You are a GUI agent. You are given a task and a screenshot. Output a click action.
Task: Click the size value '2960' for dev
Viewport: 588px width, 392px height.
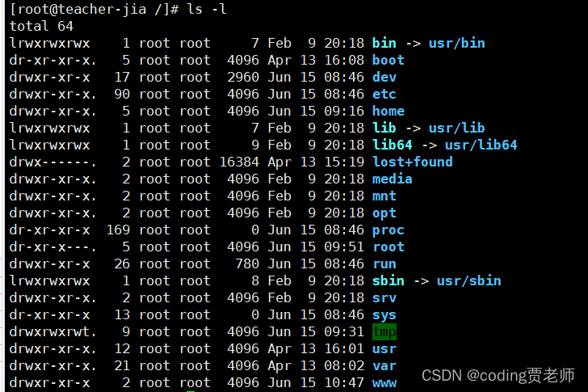pyautogui.click(x=243, y=77)
